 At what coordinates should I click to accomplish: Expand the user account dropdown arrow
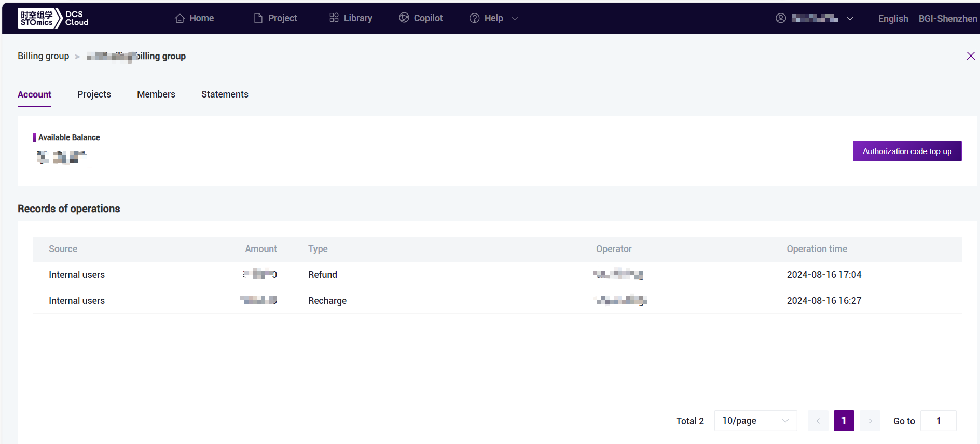point(850,19)
